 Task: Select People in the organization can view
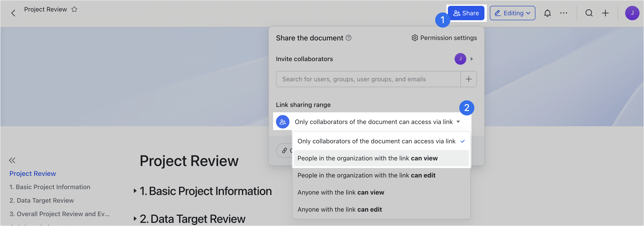[x=381, y=158]
